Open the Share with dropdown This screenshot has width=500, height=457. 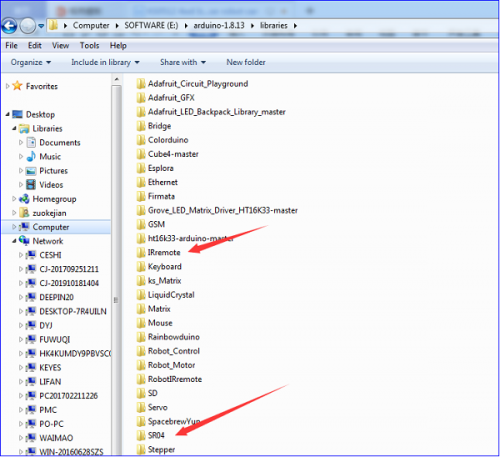click(x=183, y=62)
